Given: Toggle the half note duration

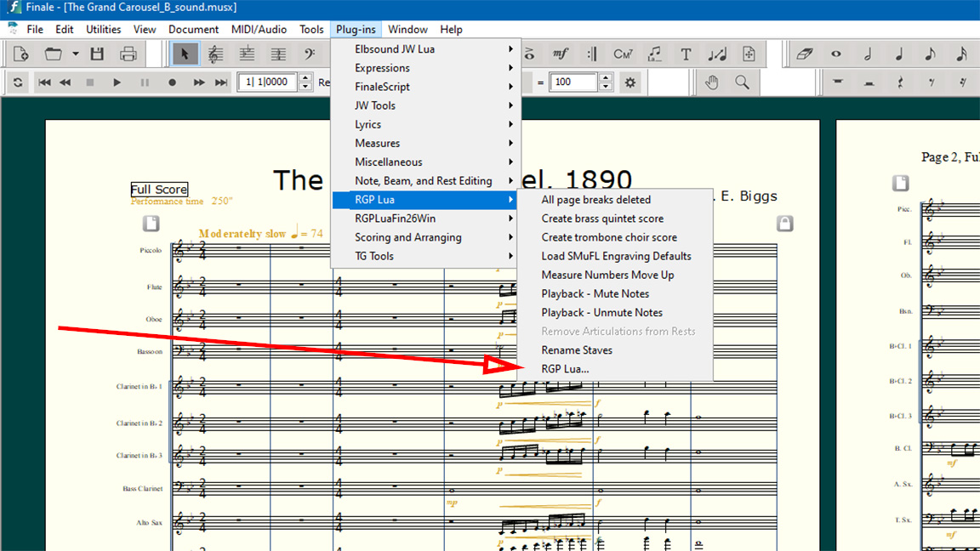Looking at the screenshot, I should pos(868,54).
